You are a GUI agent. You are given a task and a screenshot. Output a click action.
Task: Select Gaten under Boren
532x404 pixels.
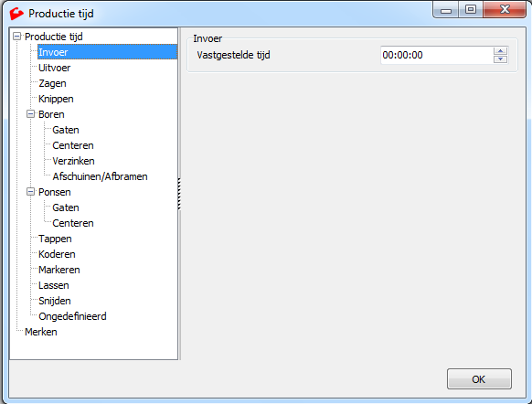66,130
